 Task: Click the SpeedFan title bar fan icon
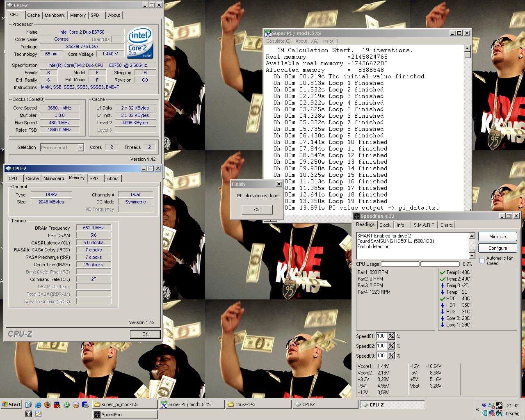click(357, 216)
